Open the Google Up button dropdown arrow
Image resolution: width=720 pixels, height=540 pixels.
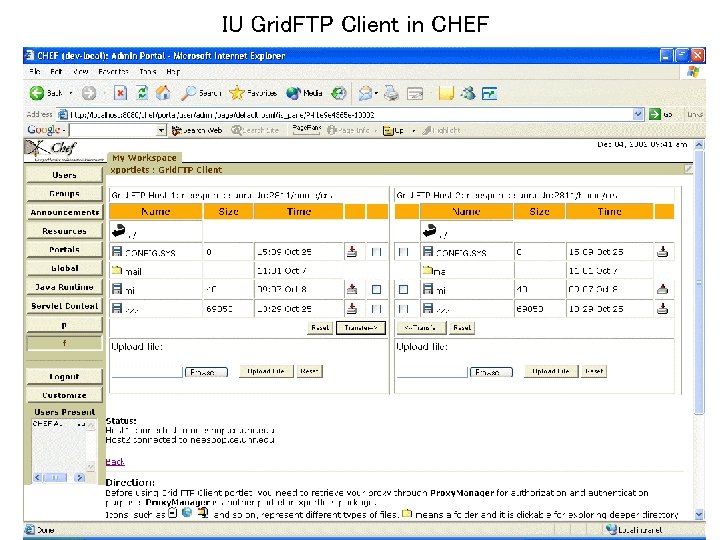click(x=413, y=131)
